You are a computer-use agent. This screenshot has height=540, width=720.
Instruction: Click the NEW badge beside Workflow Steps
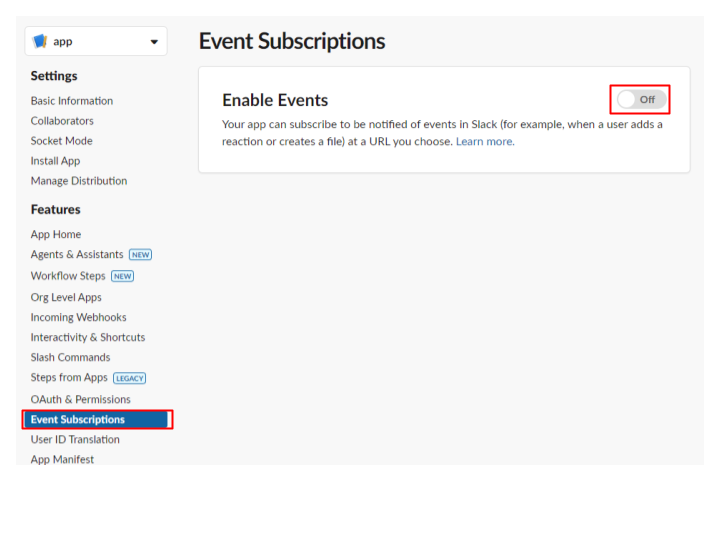click(123, 276)
